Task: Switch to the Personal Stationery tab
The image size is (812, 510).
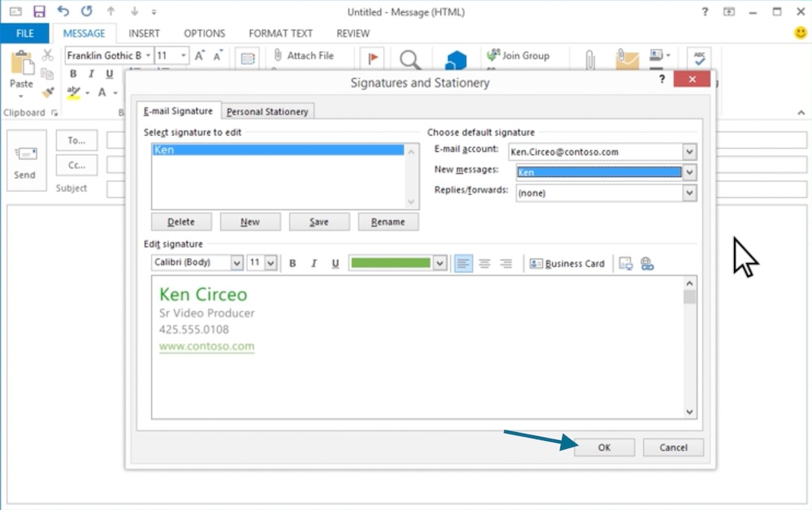Action: pos(267,110)
